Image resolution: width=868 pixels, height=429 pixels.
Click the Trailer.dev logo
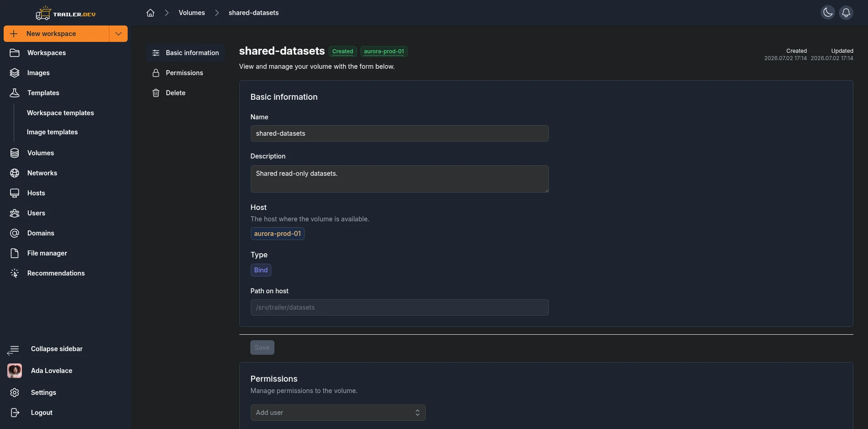tap(66, 13)
